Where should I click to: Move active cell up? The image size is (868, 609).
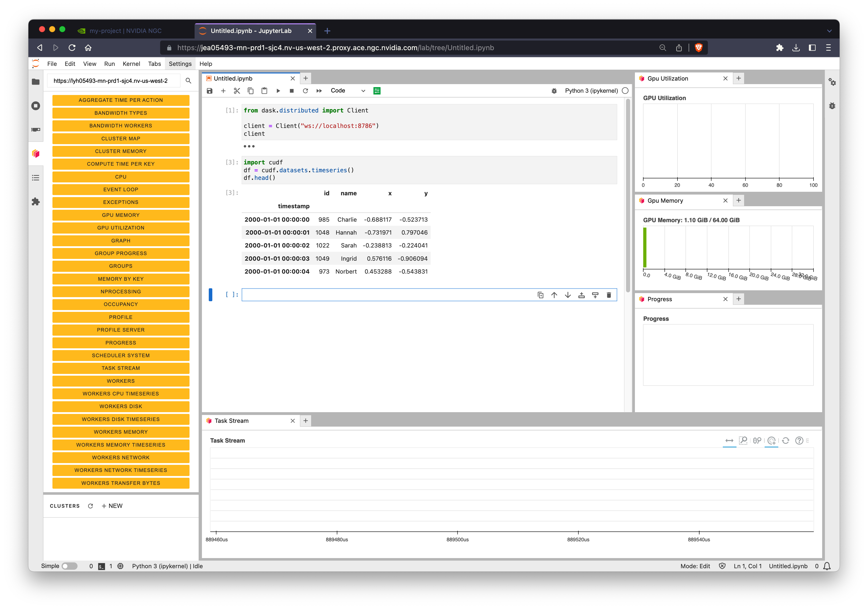pos(554,295)
